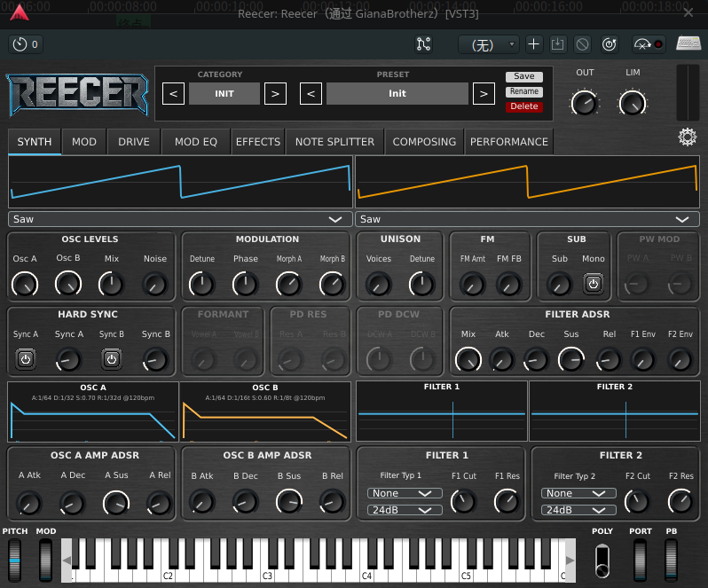Switch to the NOTE SPLITTER tab
This screenshot has width=708, height=588.
[334, 142]
